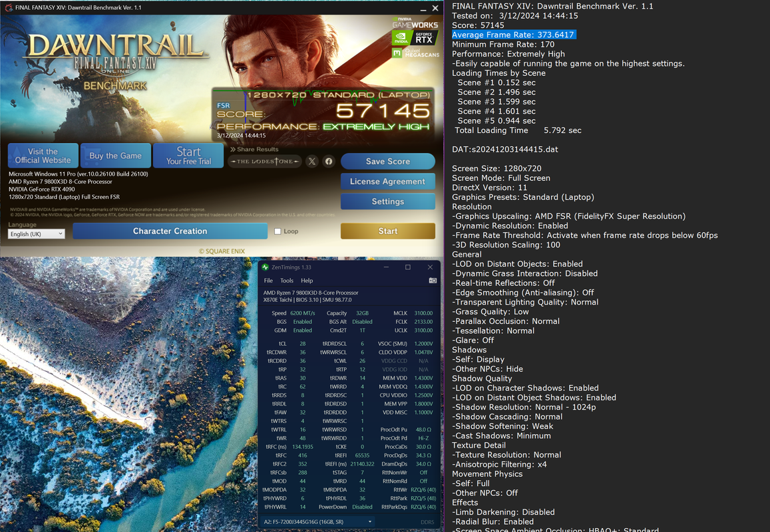Click Capacity 32GB value
Viewport: 770px width, 532px height.
pyautogui.click(x=363, y=313)
